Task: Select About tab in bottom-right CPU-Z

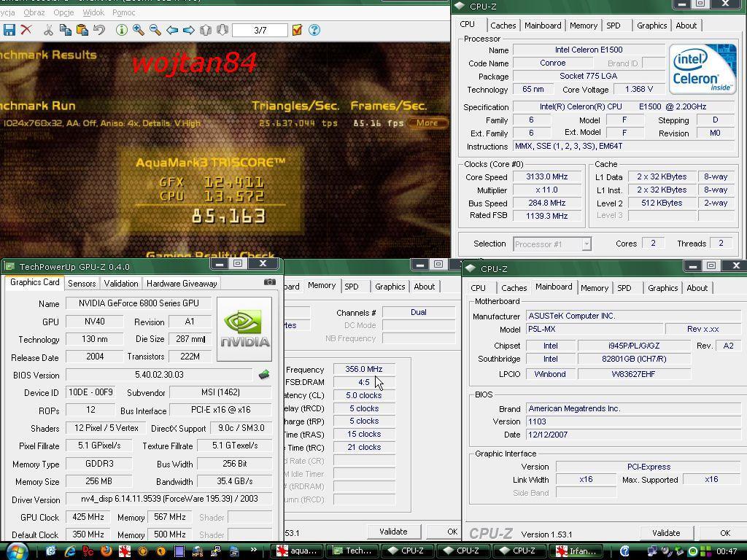Action: tap(697, 287)
